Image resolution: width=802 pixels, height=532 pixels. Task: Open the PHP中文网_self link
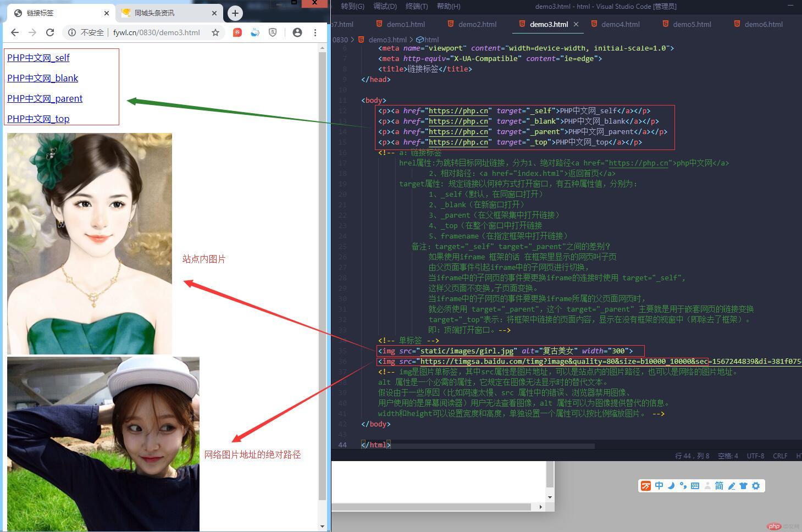point(38,58)
